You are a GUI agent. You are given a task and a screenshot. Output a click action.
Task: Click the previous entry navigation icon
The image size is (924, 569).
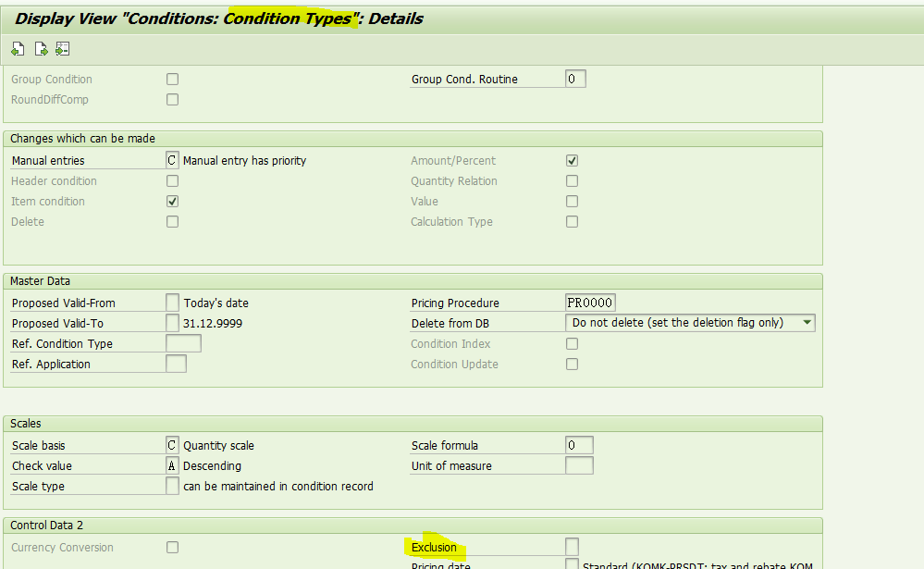click(18, 48)
